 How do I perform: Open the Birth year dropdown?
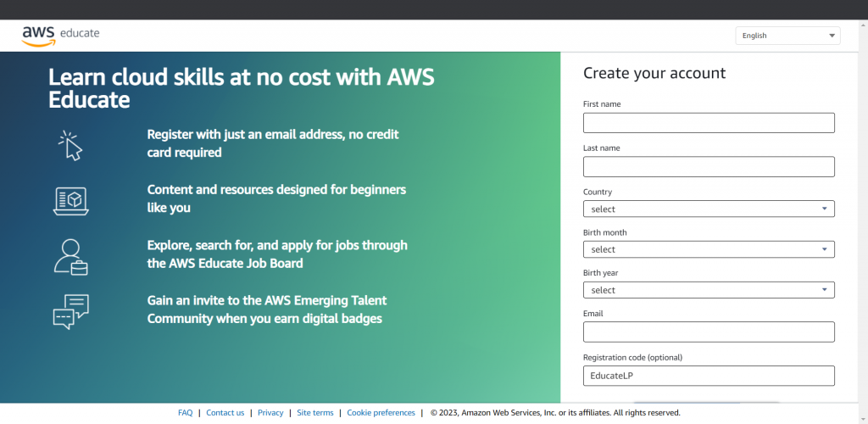point(709,290)
